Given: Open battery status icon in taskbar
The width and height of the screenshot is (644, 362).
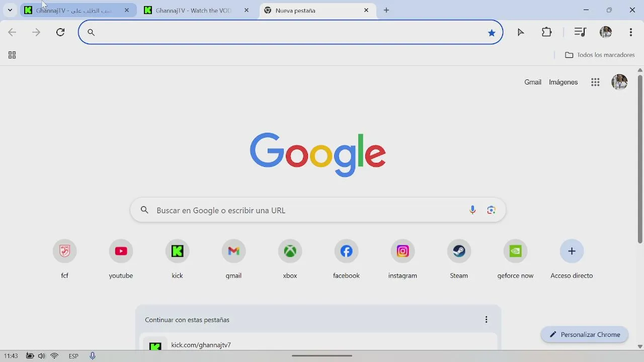Looking at the screenshot, I should click(x=30, y=356).
